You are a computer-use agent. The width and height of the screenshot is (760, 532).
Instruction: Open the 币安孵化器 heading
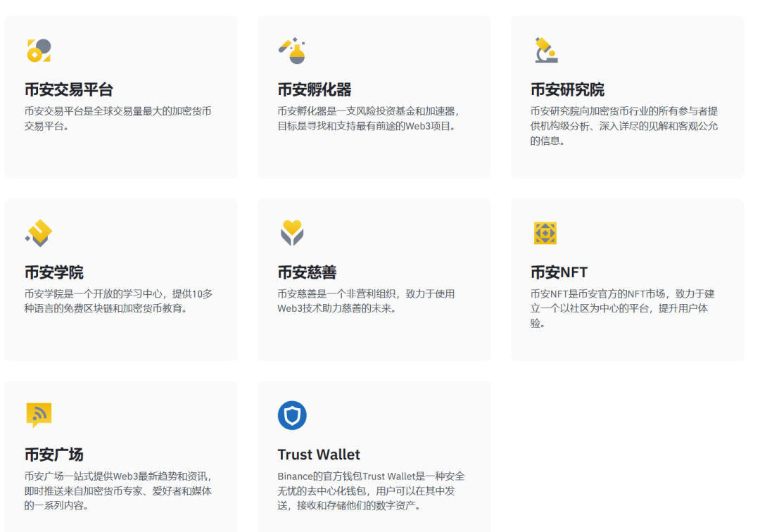[314, 90]
